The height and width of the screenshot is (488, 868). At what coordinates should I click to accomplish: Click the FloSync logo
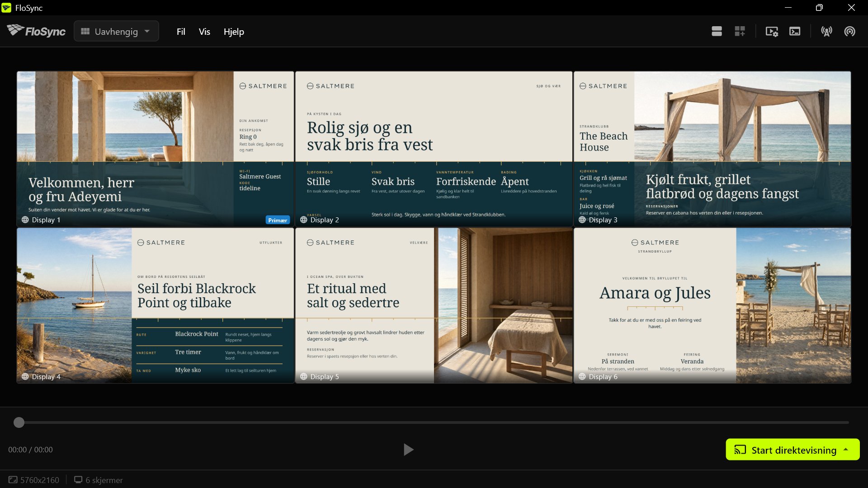(36, 31)
